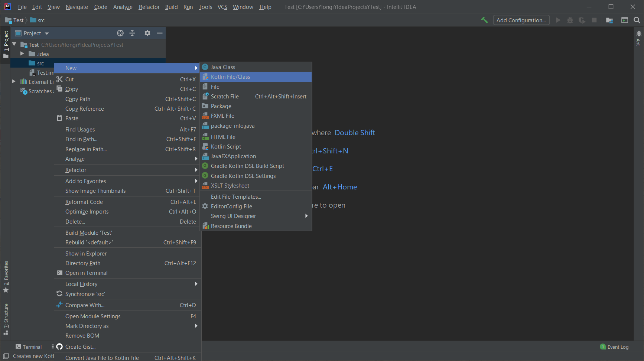644x361 pixels.
Task: Expand Swing UI Designer submenu
Action: 256,216
